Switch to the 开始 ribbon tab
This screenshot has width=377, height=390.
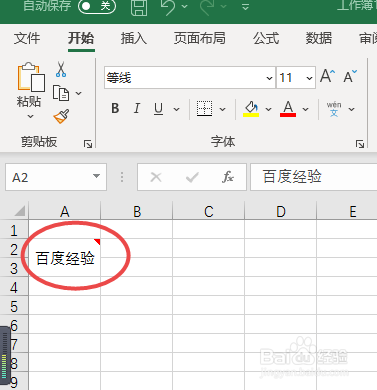click(x=81, y=38)
